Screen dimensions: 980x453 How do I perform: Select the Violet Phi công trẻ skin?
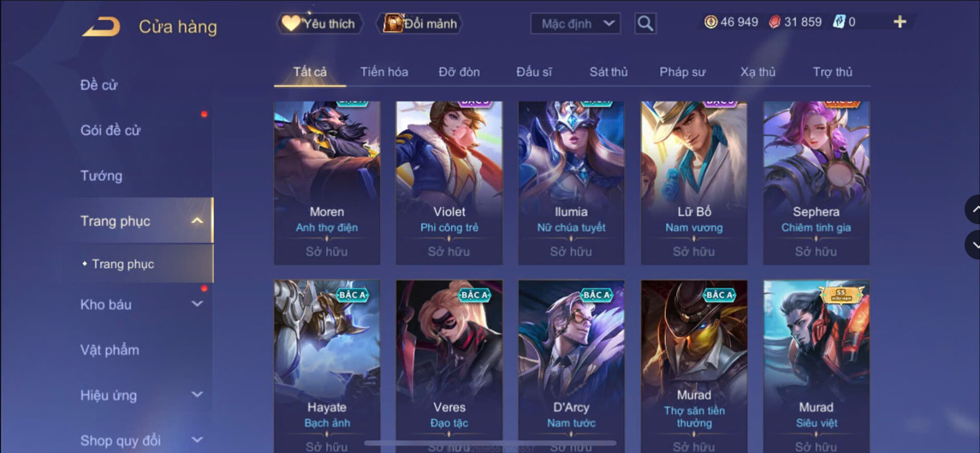pos(449,183)
